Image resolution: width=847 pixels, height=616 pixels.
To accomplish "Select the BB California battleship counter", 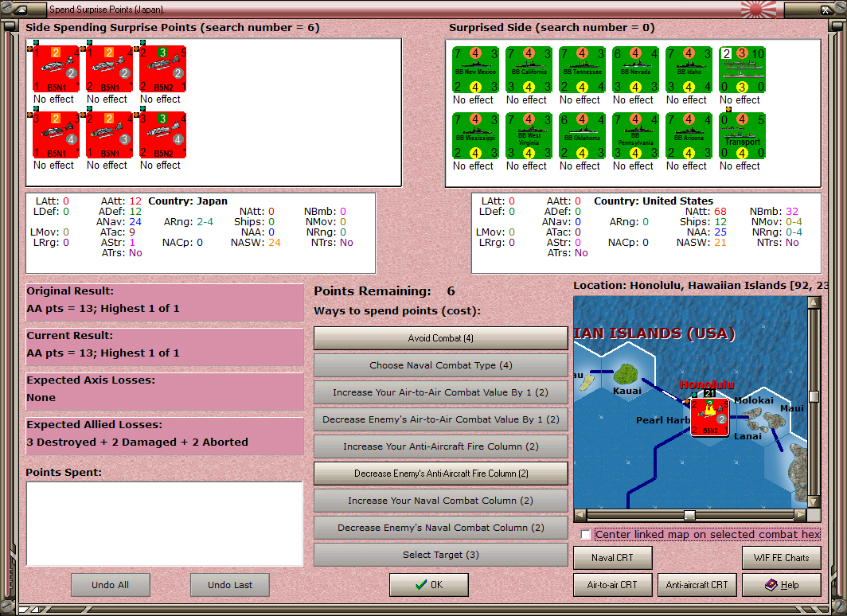I will pyautogui.click(x=529, y=70).
